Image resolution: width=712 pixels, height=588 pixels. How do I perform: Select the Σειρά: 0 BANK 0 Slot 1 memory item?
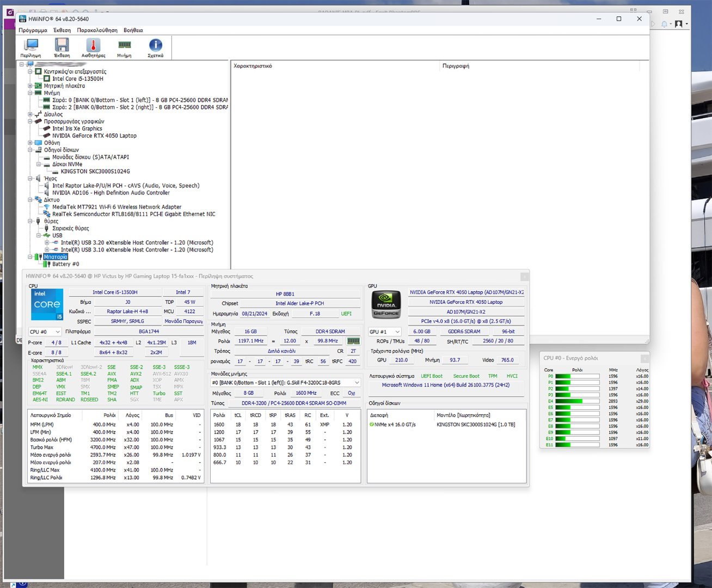click(x=140, y=100)
